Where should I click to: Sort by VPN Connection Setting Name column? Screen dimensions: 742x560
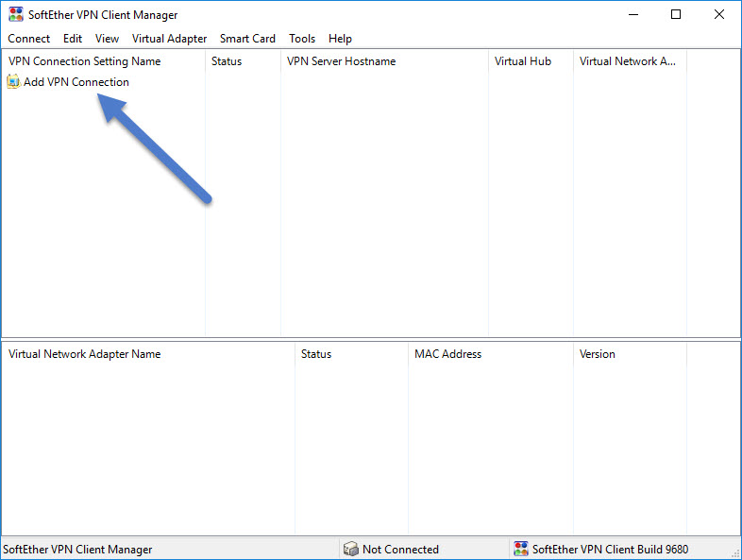click(x=104, y=61)
